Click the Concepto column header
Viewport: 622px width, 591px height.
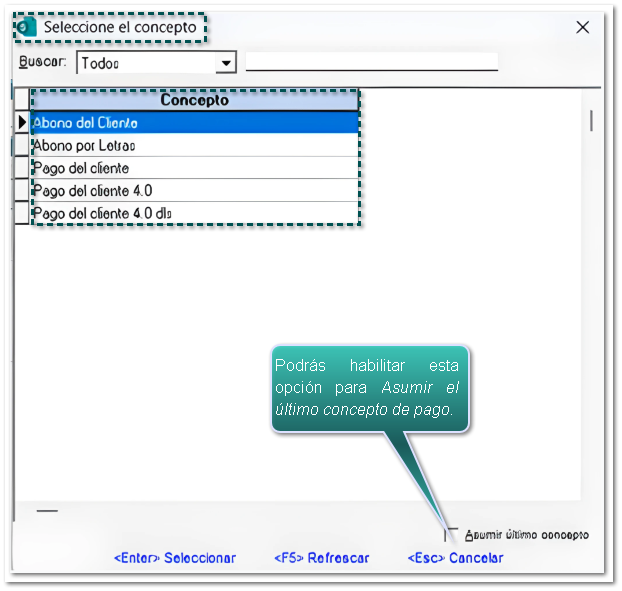pos(194,100)
